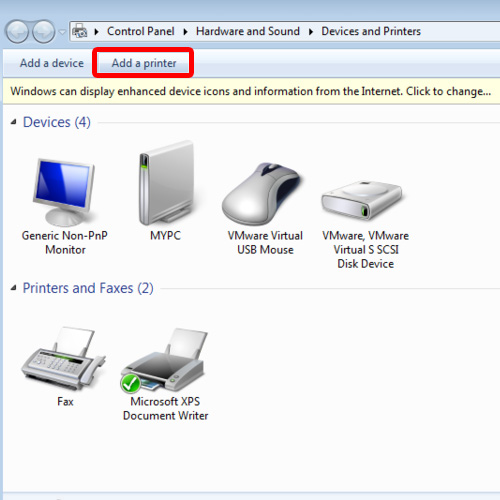This screenshot has height=500, width=500.
Task: Click the Virtual S SCSI Disk Device label
Action: pos(366,249)
